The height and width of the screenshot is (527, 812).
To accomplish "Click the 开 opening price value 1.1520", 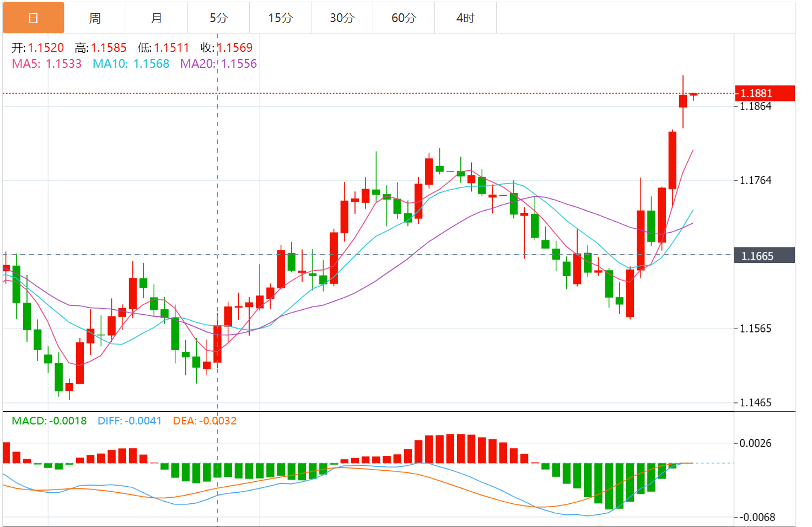I will tap(46, 48).
